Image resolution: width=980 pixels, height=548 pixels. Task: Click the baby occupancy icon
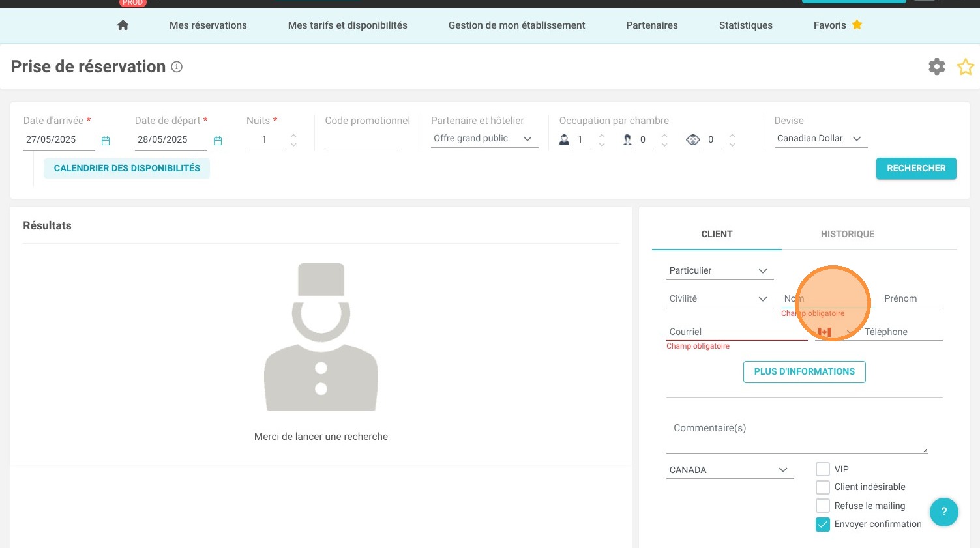click(x=693, y=139)
